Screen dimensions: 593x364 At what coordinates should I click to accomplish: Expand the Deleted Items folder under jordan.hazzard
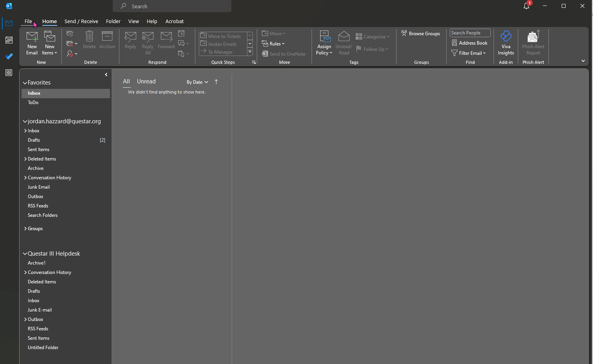pos(25,159)
